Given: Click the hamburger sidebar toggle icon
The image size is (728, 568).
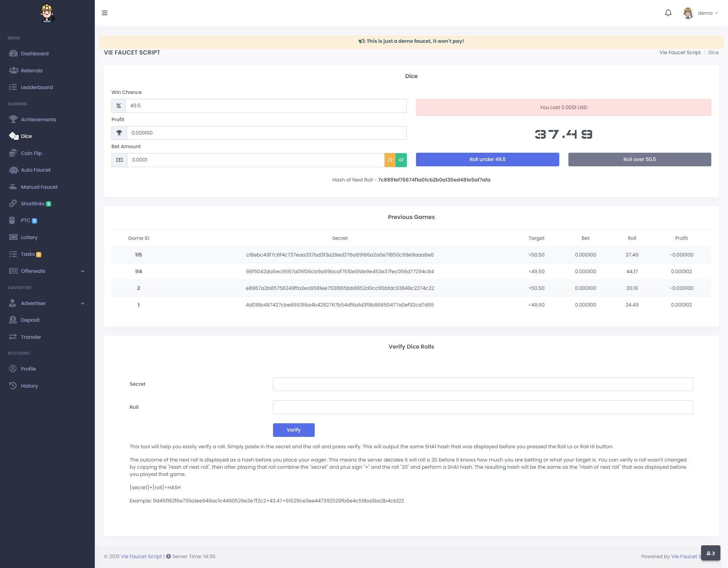Looking at the screenshot, I should click(x=105, y=13).
